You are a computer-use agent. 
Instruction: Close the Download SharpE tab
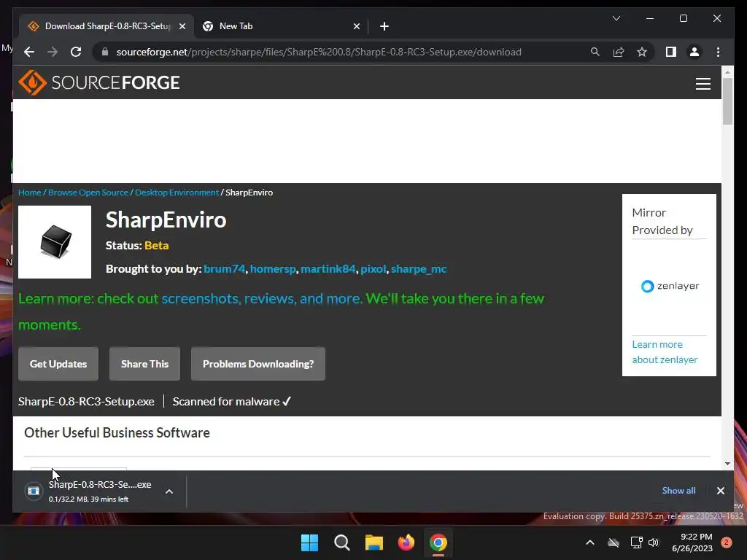pyautogui.click(x=182, y=26)
